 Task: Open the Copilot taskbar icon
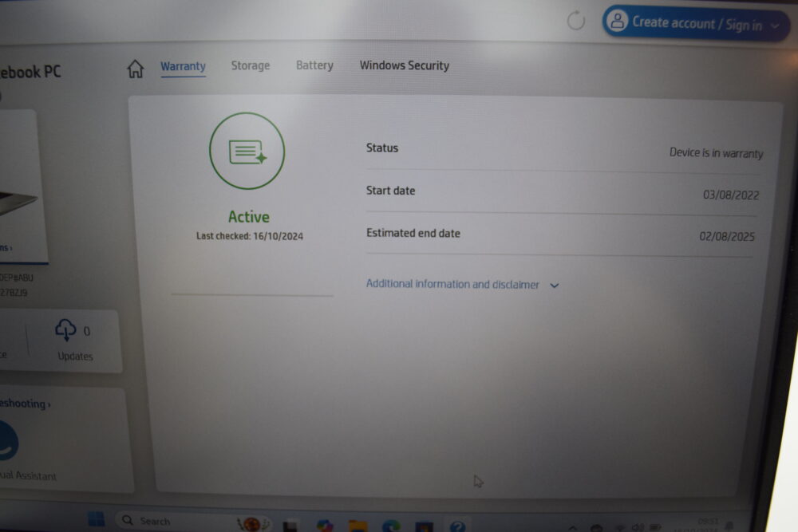coord(324,526)
